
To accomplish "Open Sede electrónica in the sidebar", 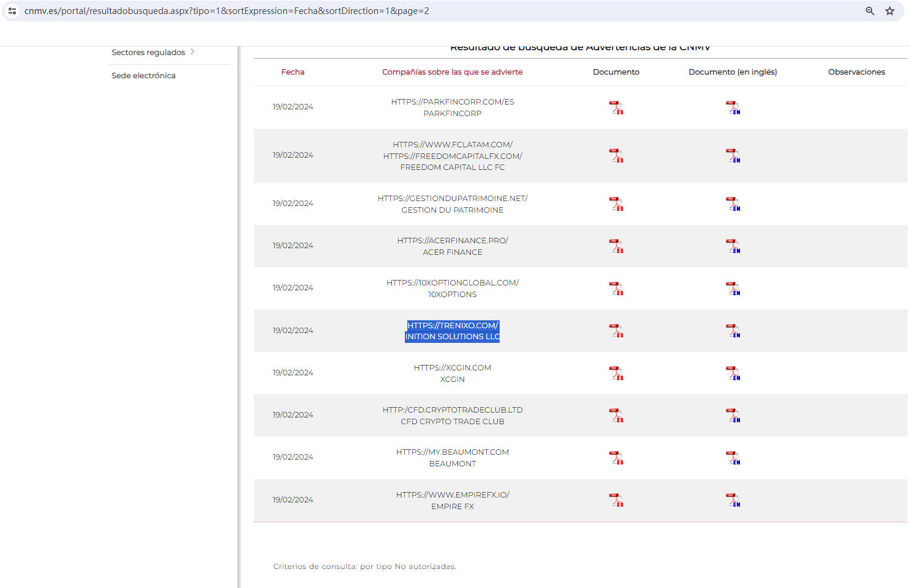I will coord(143,76).
